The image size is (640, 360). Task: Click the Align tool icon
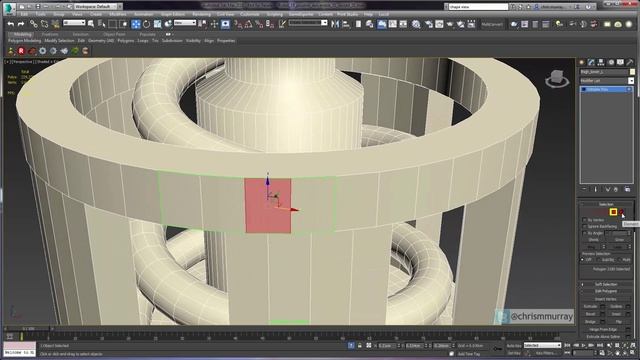tap(346, 24)
